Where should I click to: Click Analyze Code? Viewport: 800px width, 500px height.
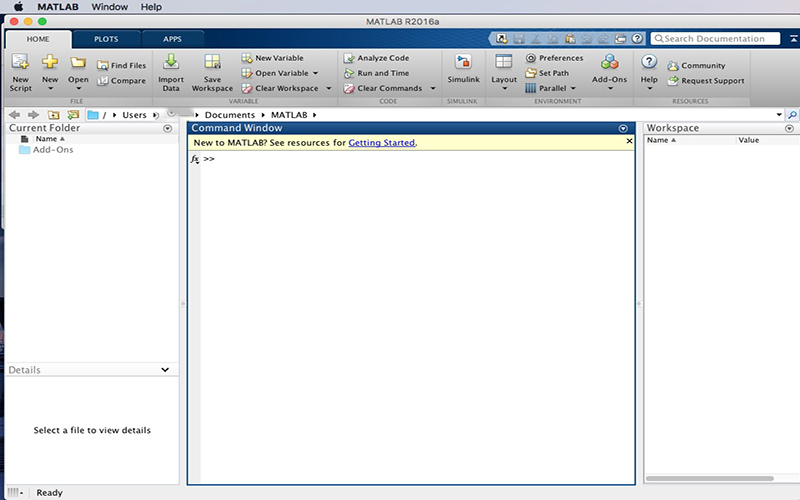(376, 58)
